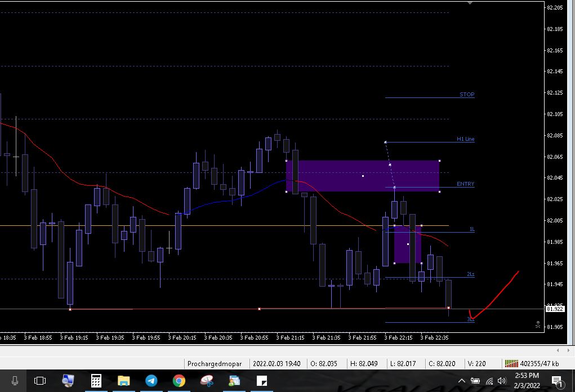575x392 pixels.
Task: Open the Snipping Tool on the taskbar
Action: pos(207,381)
